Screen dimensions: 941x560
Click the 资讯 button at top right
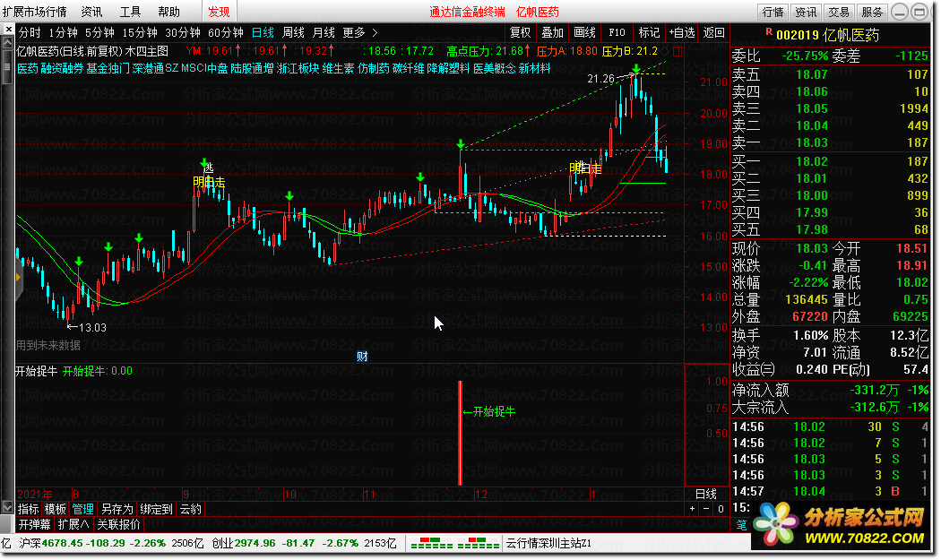tap(806, 12)
